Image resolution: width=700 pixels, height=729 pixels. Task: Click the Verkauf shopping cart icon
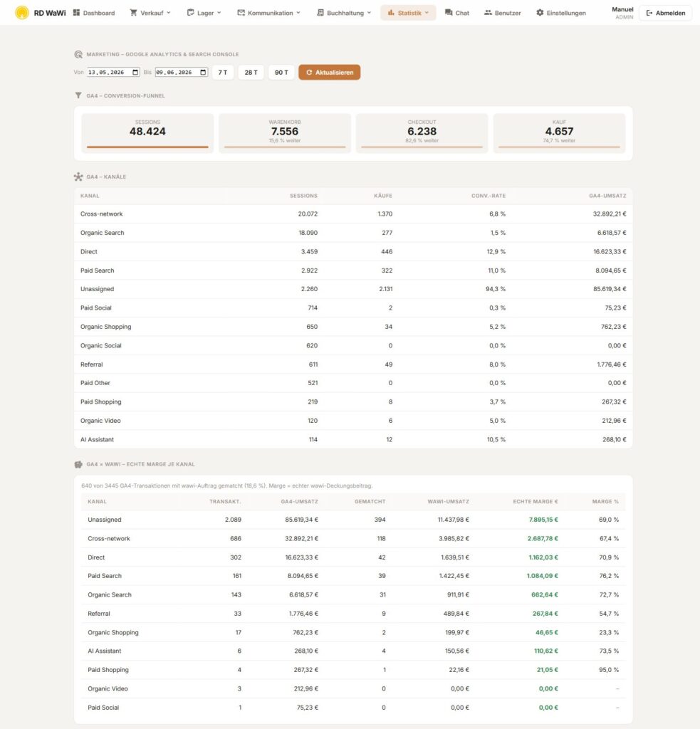point(133,13)
